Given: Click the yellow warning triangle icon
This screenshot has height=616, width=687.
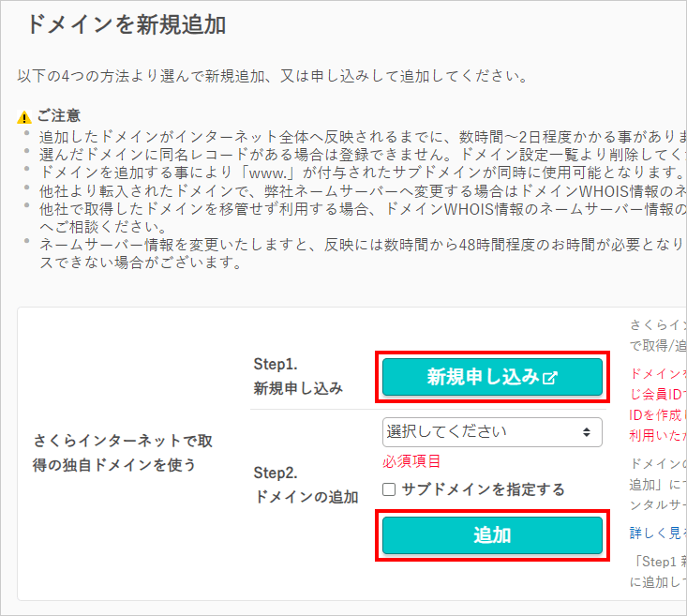Looking at the screenshot, I should click(24, 117).
